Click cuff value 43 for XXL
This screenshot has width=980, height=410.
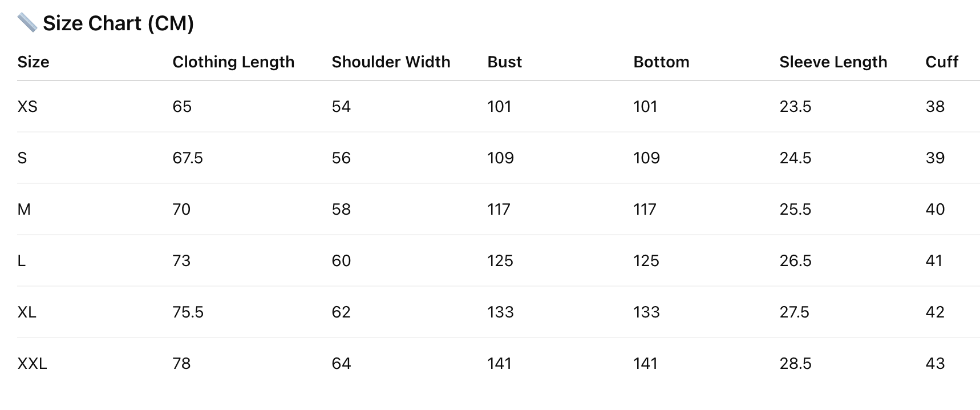(x=935, y=364)
